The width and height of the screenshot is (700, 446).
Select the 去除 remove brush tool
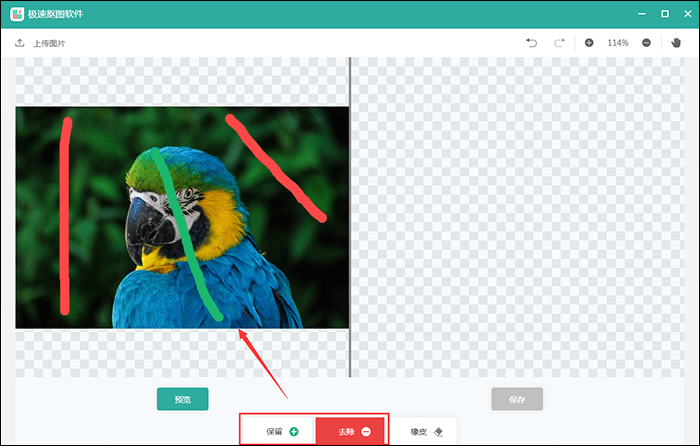(350, 431)
